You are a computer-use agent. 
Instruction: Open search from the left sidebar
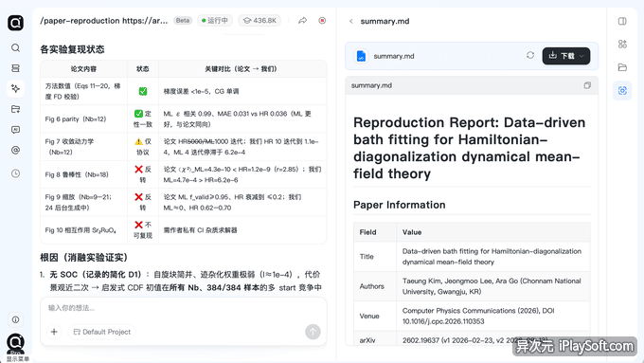[15, 48]
